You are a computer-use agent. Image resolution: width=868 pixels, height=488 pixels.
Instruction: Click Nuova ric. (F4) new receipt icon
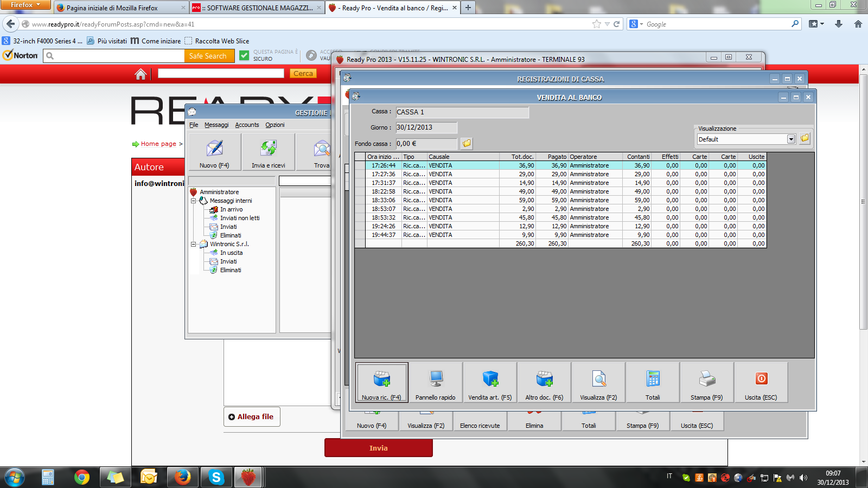pos(382,383)
